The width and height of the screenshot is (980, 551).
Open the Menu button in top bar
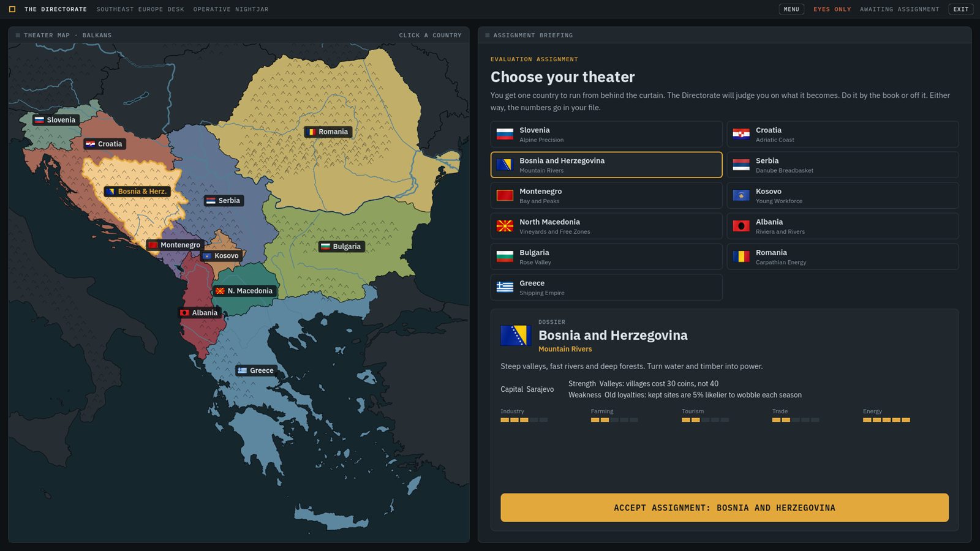click(791, 9)
